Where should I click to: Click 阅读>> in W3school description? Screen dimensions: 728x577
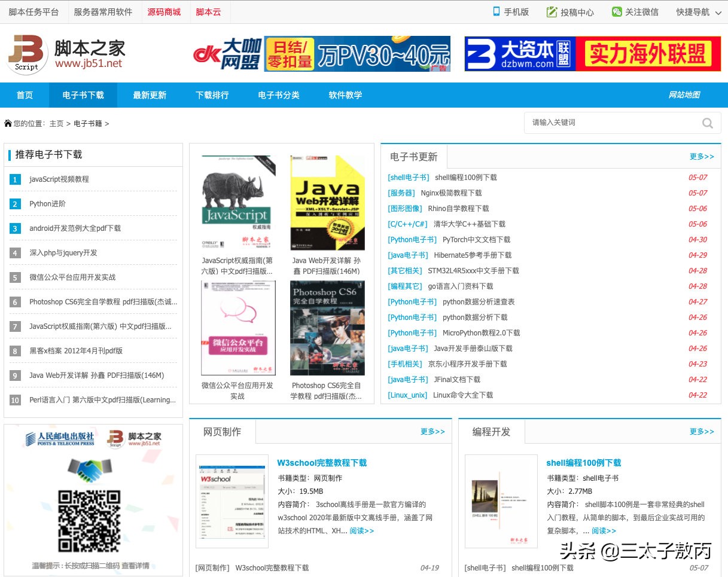362,531
